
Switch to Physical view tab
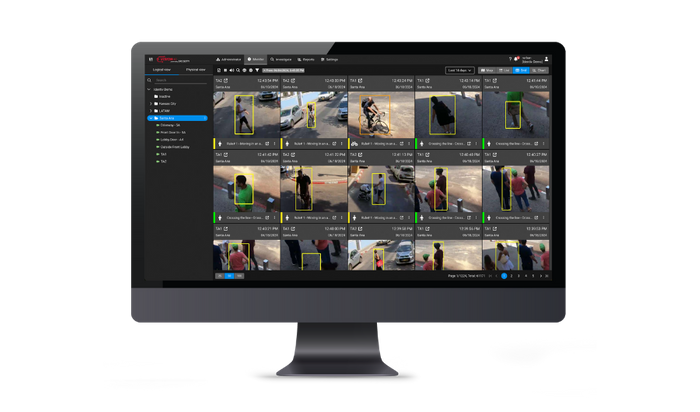(194, 70)
